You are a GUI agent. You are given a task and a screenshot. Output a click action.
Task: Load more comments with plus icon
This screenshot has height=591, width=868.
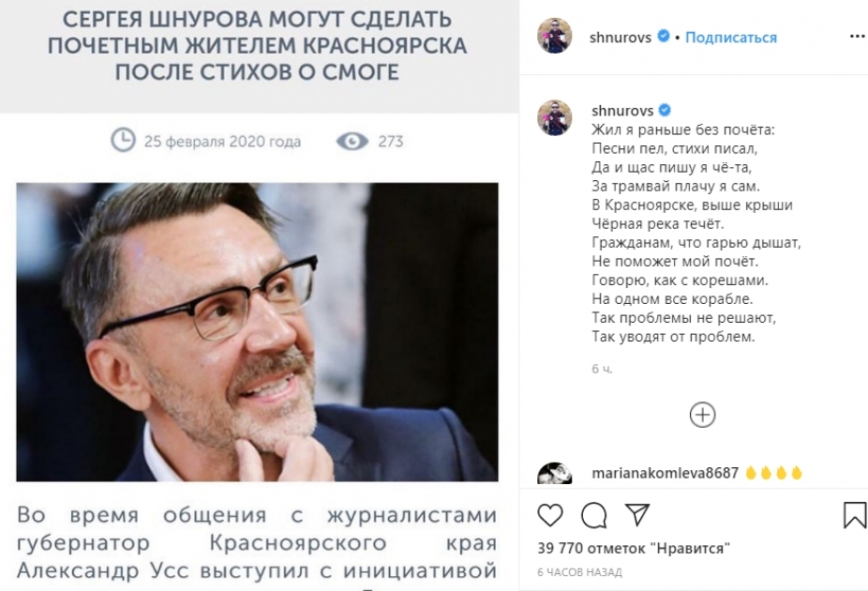pos(702,415)
